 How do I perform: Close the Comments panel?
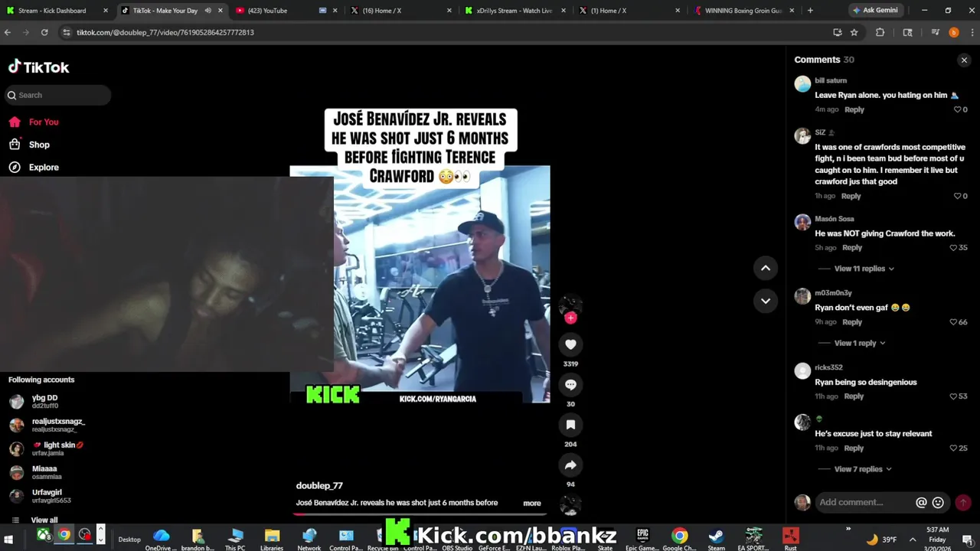click(x=964, y=60)
